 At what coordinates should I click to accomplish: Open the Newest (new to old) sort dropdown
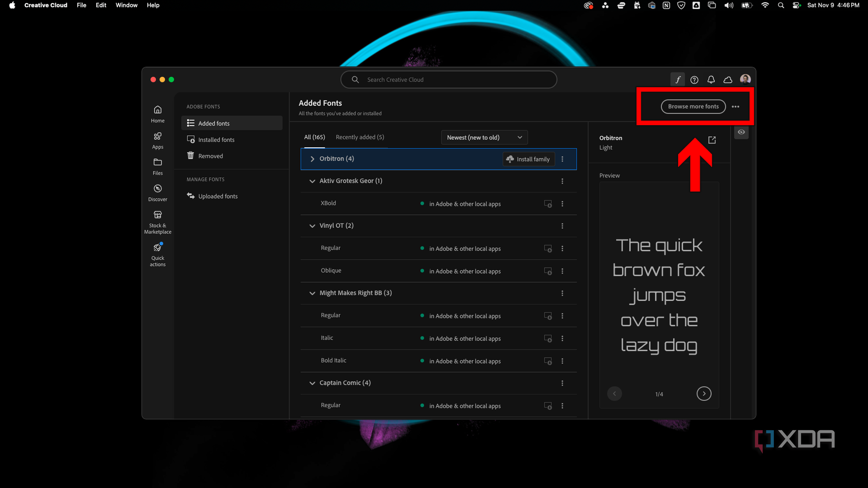coord(484,137)
